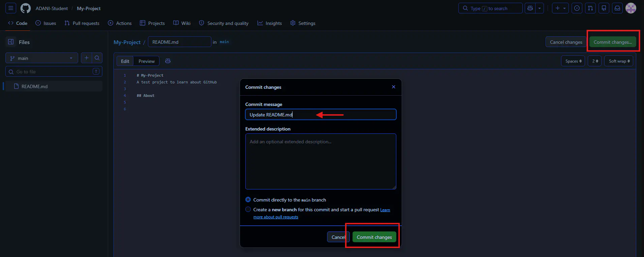The height and width of the screenshot is (257, 644).
Task: Open My-Project repository link in header
Action: click(89, 8)
